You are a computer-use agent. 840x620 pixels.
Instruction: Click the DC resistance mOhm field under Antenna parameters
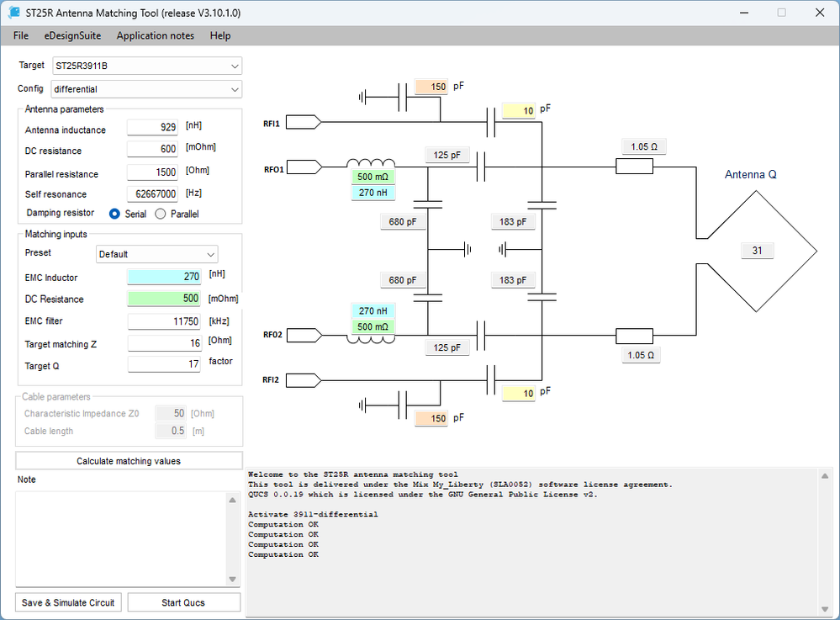[x=152, y=149]
